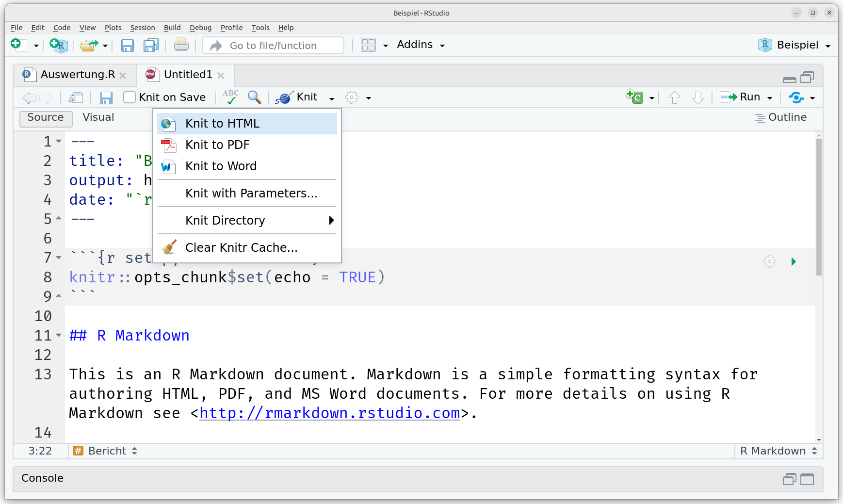Click the editor vertical scrollbar thumb
The width and height of the screenshot is (843, 504).
tap(819, 207)
